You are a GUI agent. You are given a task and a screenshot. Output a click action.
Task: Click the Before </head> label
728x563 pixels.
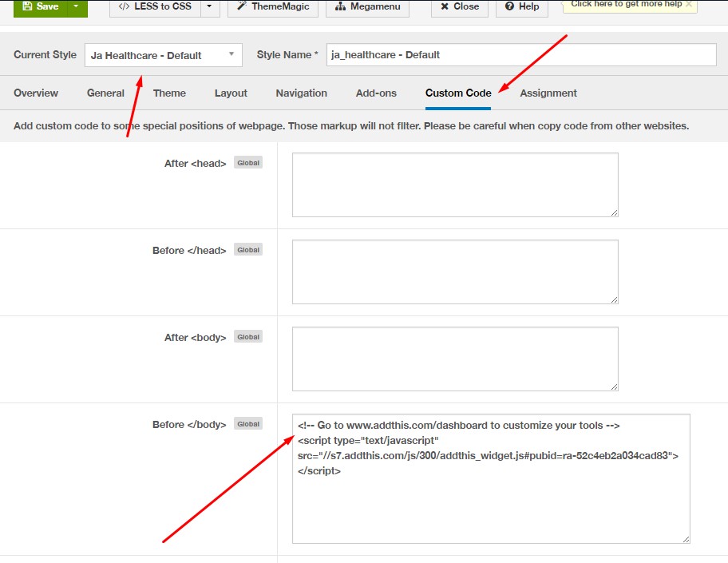click(x=189, y=251)
